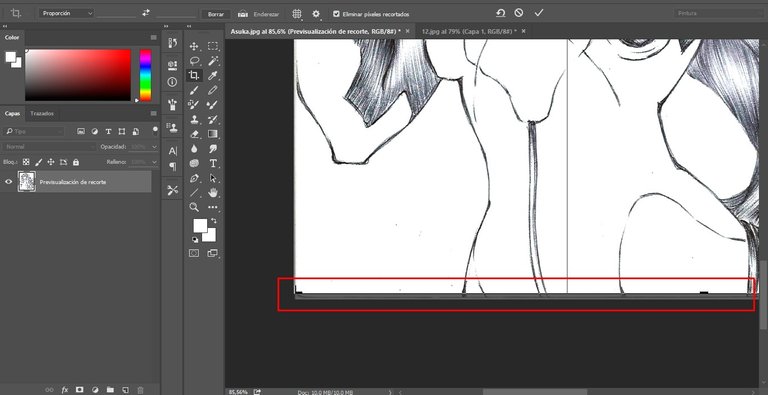Open the Capas panel menu
The width and height of the screenshot is (768, 395).
point(153,113)
